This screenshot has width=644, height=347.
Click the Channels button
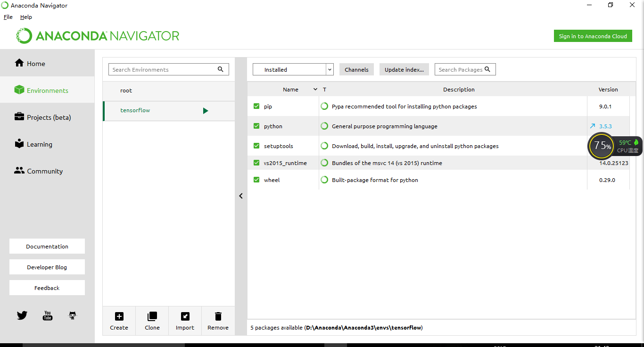pyautogui.click(x=356, y=69)
